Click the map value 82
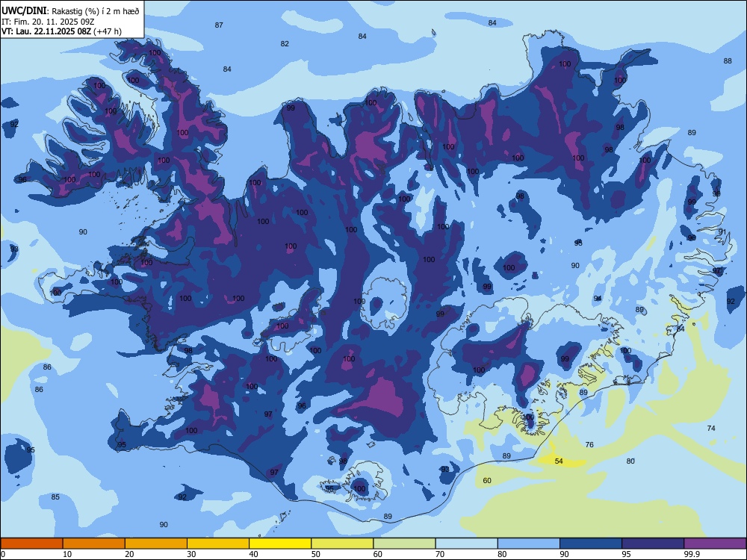The height and width of the screenshot is (560, 747). tap(285, 43)
